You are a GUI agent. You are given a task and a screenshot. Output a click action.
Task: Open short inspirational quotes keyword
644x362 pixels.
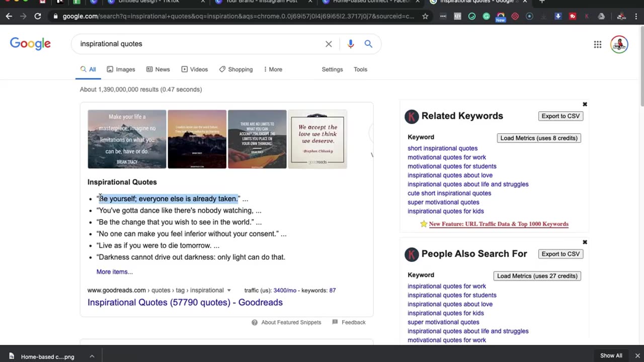point(443,148)
